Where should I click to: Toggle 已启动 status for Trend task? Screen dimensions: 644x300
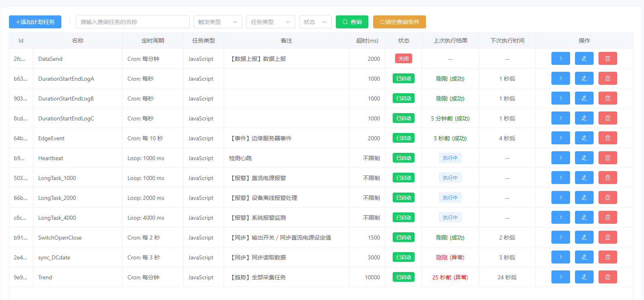pos(403,277)
